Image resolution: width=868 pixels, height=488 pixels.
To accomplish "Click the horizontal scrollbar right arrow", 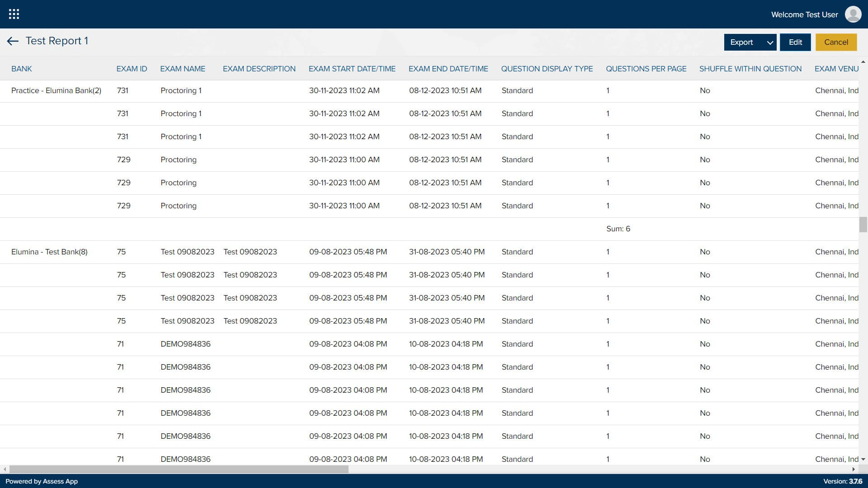I will click(x=853, y=469).
